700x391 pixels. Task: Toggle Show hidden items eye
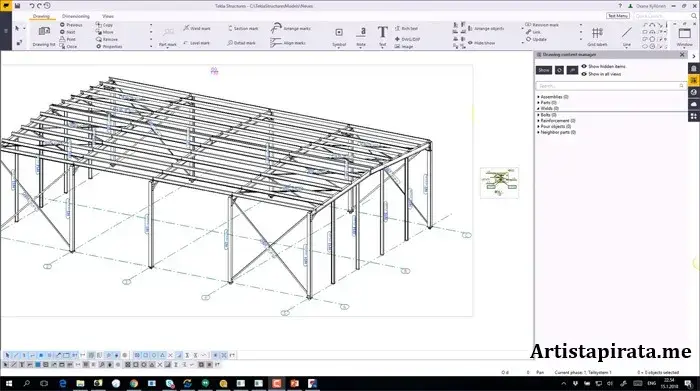(584, 66)
